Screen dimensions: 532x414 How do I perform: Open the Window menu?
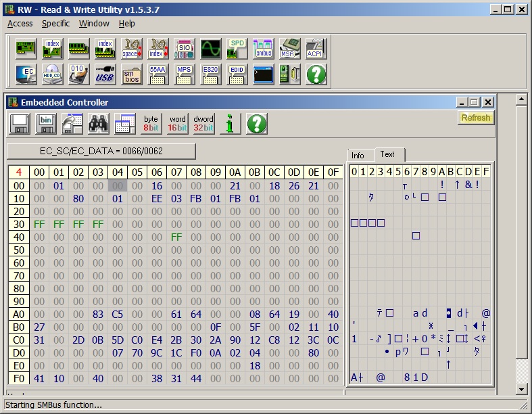[94, 24]
